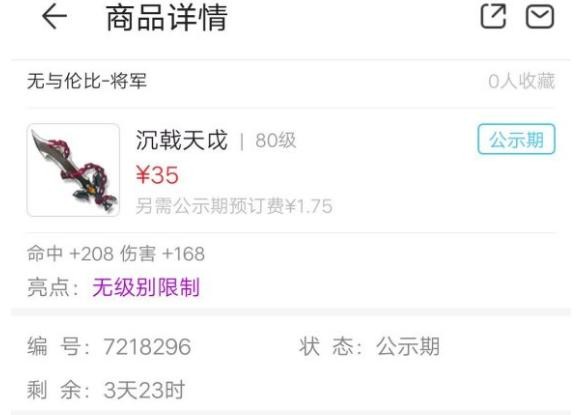Select the item number 7218296
The image size is (580, 415).
pos(147,347)
